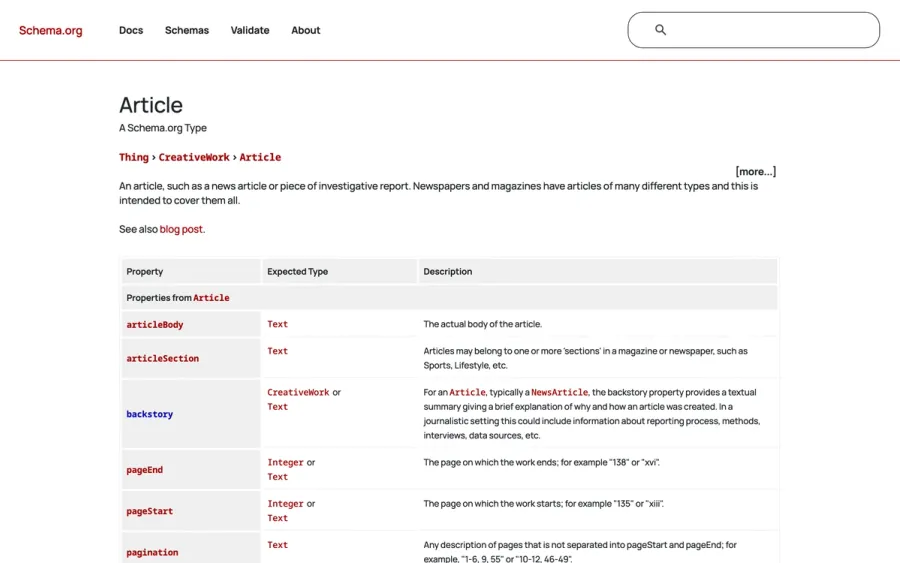The width and height of the screenshot is (900, 563).
Task: Click the 'A Schema.org Type' subtitle
Action: (x=163, y=128)
